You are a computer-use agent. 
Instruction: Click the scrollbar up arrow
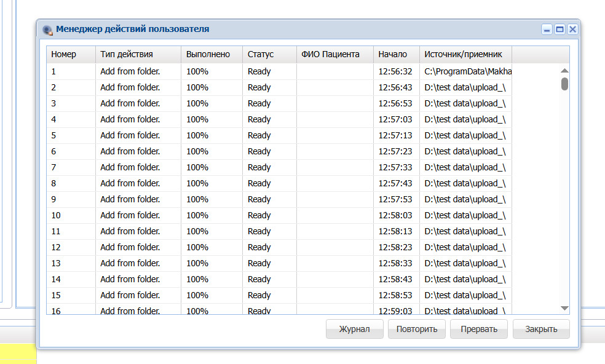(x=564, y=70)
